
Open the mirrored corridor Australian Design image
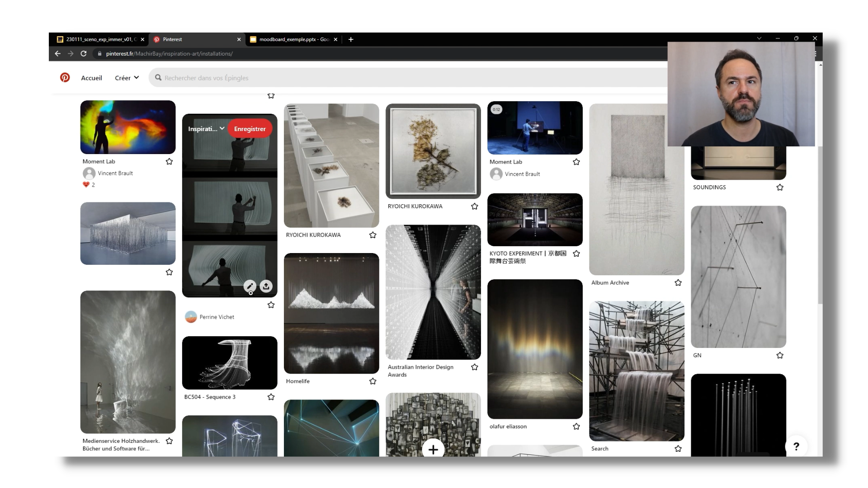433,292
